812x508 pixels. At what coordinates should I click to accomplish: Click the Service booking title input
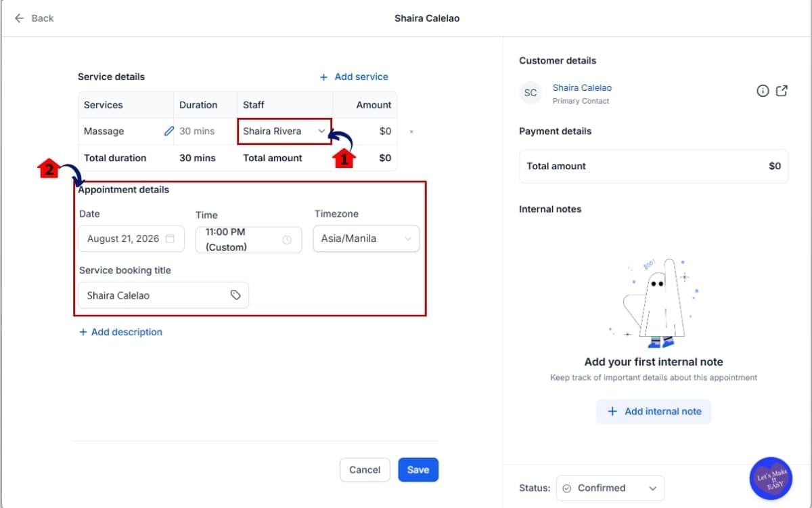164,295
